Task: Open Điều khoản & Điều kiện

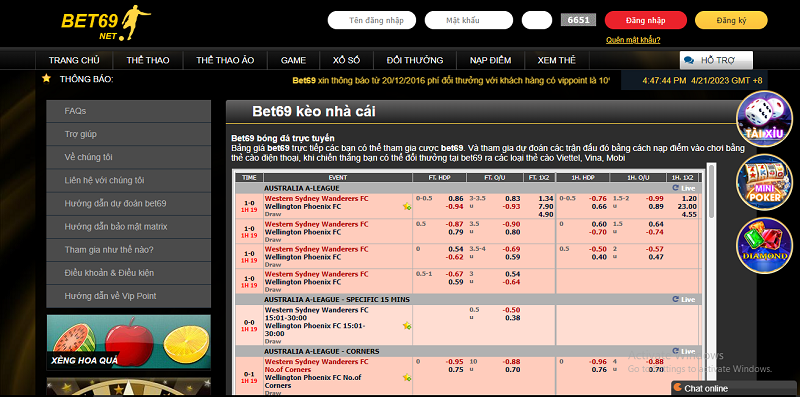Action: point(129,272)
